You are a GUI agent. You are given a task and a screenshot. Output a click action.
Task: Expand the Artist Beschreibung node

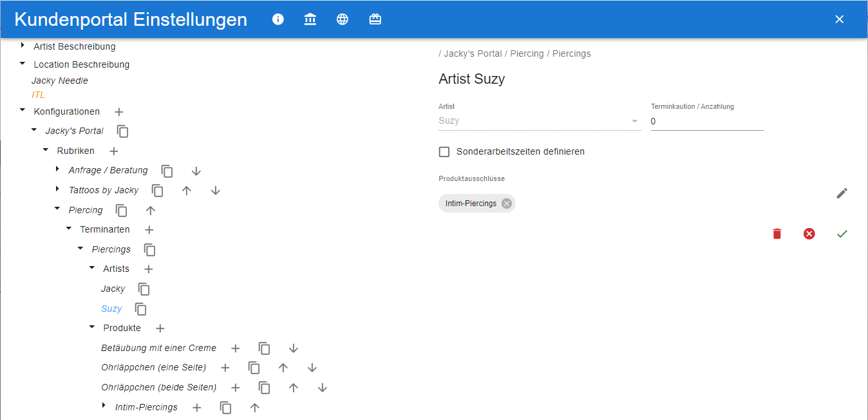[23, 45]
